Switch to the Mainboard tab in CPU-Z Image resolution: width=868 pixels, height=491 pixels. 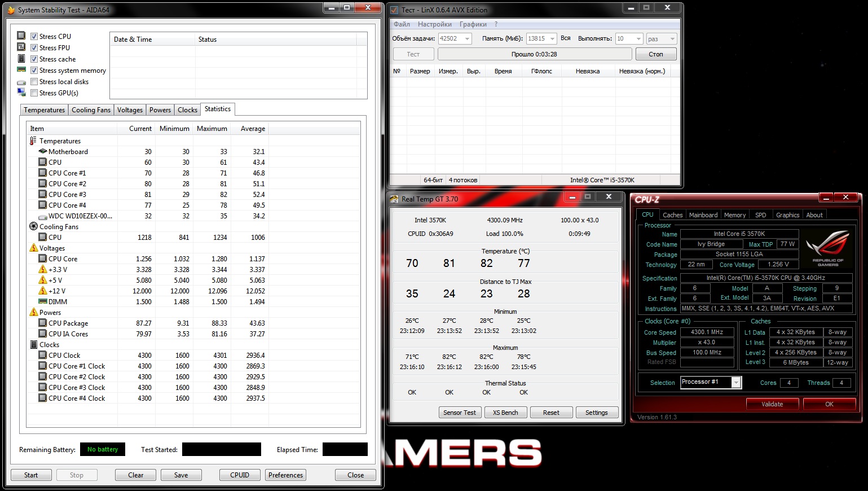tap(703, 215)
